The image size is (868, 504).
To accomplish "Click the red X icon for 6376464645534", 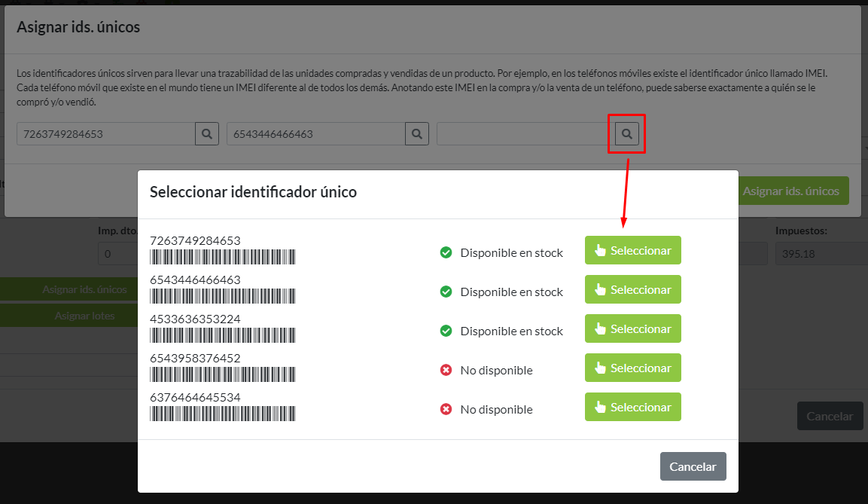I will [x=446, y=410].
